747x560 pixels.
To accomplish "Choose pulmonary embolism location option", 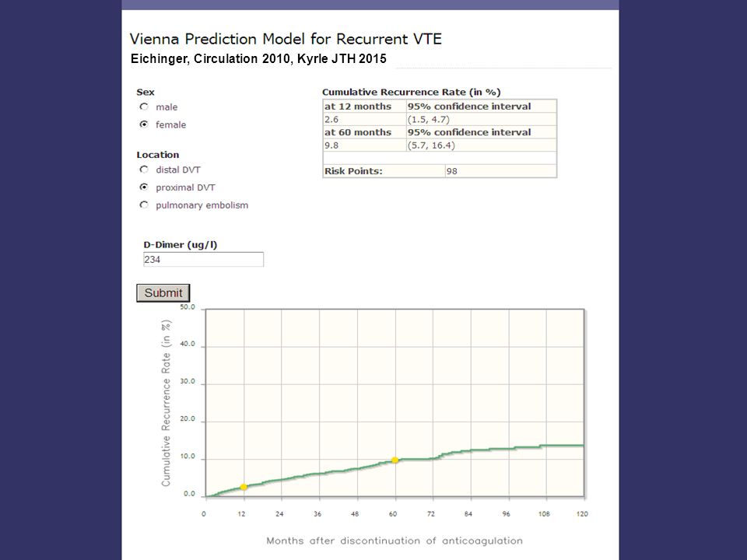I will 144,205.
